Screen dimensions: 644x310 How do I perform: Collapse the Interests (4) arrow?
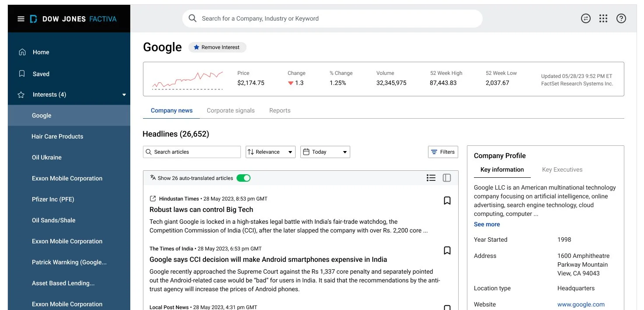(x=124, y=95)
